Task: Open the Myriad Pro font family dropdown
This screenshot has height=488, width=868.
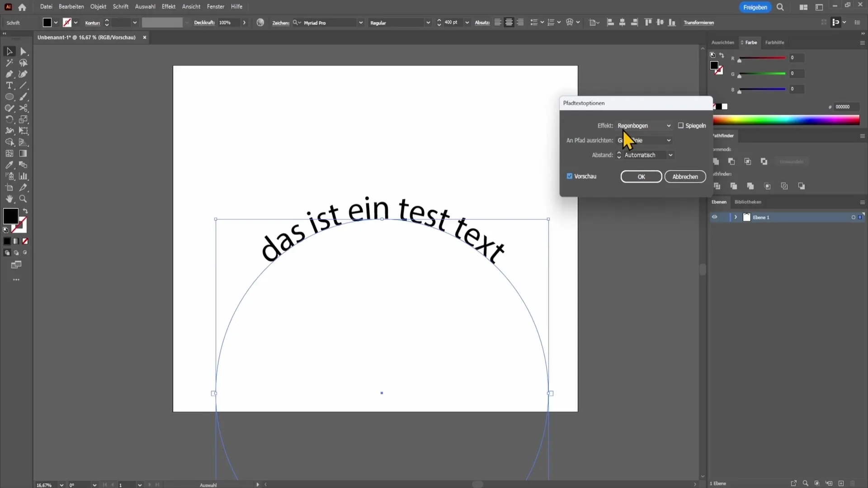Action: click(361, 23)
